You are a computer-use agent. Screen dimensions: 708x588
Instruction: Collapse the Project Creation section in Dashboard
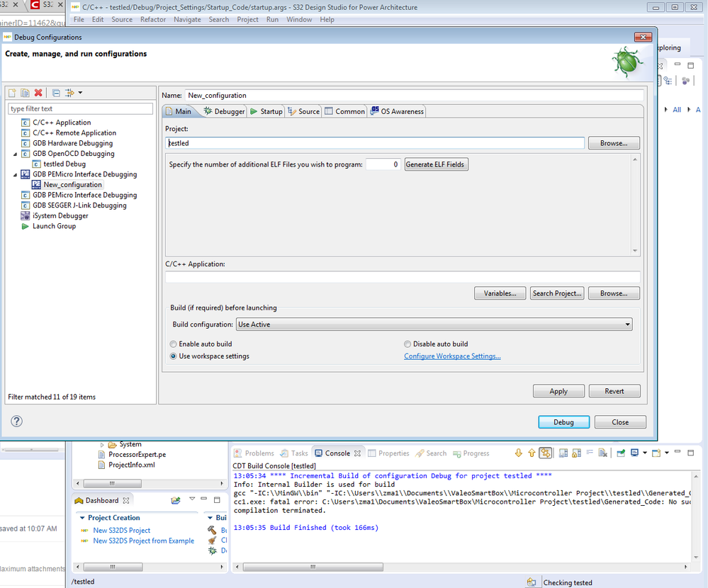pyautogui.click(x=82, y=518)
